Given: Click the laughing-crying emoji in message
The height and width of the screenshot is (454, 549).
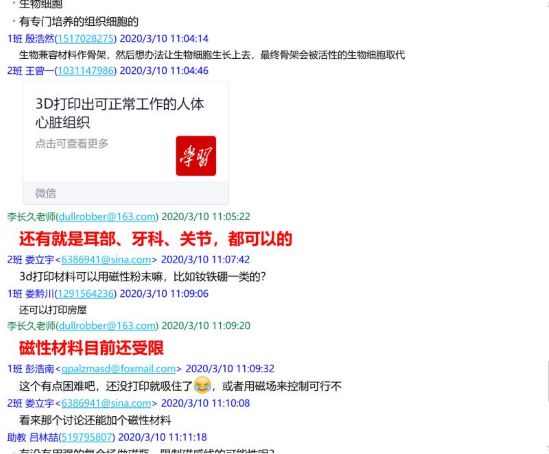Looking at the screenshot, I should coord(202,385).
